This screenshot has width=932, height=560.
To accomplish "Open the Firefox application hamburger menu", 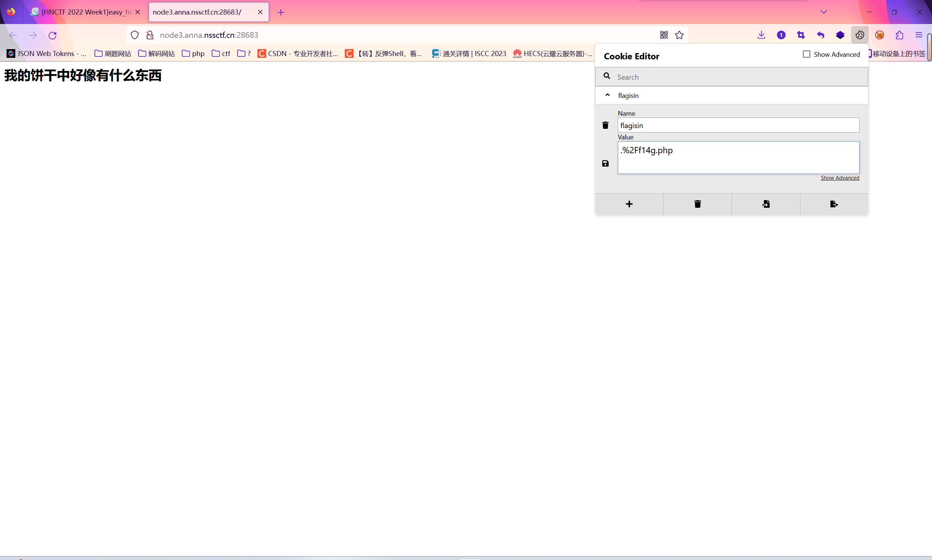I will click(919, 35).
